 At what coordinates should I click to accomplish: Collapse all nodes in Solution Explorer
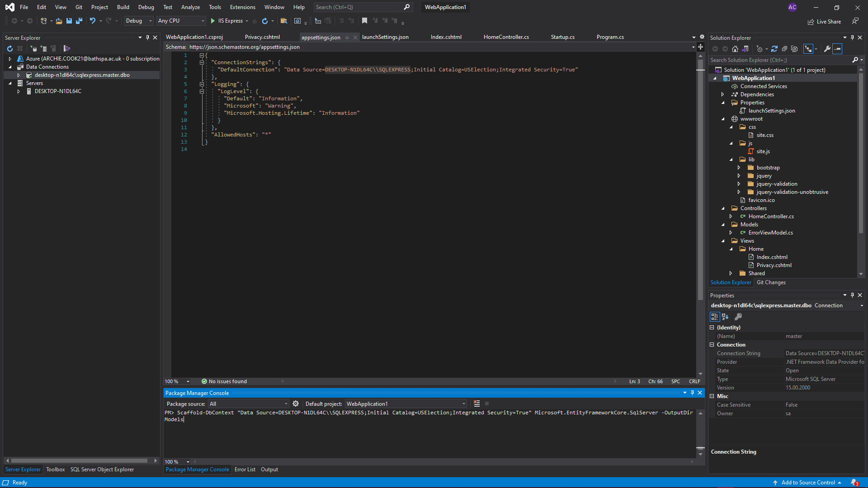[785, 49]
